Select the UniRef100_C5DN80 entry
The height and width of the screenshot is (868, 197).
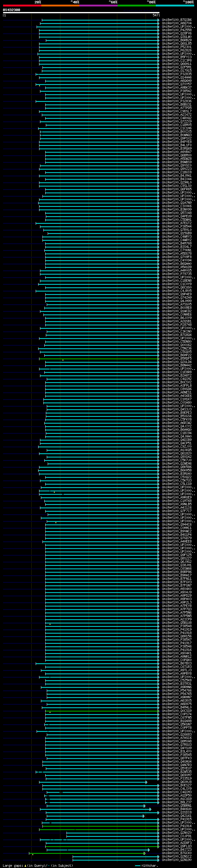pos(177,341)
